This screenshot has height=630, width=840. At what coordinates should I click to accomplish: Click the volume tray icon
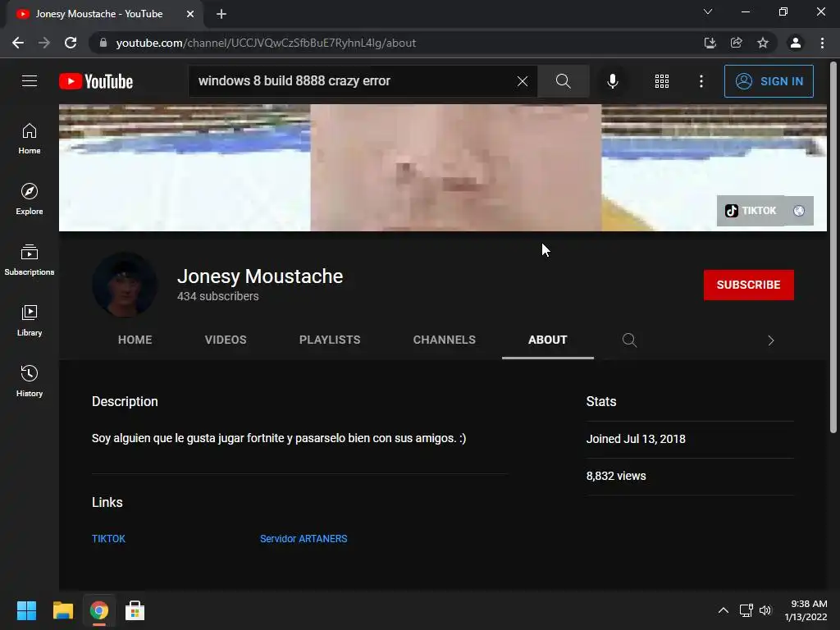tap(765, 610)
